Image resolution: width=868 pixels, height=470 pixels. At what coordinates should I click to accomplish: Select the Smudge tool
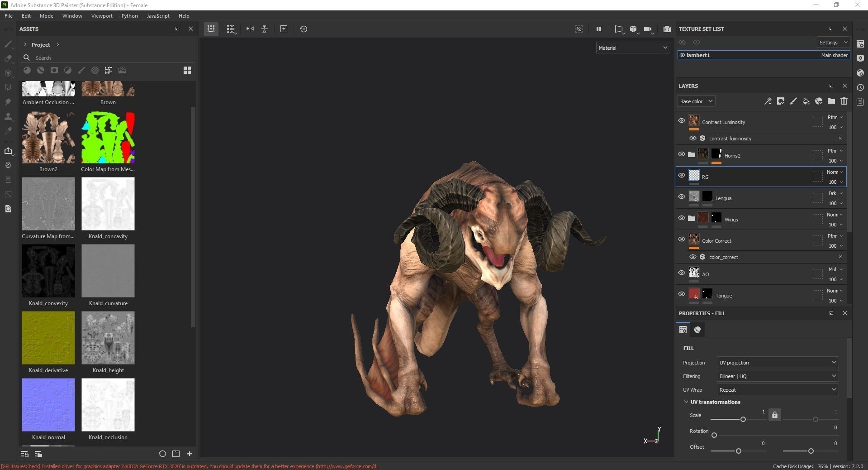8,102
